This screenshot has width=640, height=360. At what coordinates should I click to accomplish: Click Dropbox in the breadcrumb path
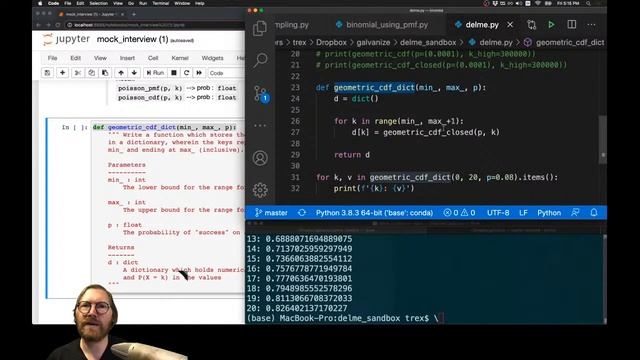coord(331,42)
